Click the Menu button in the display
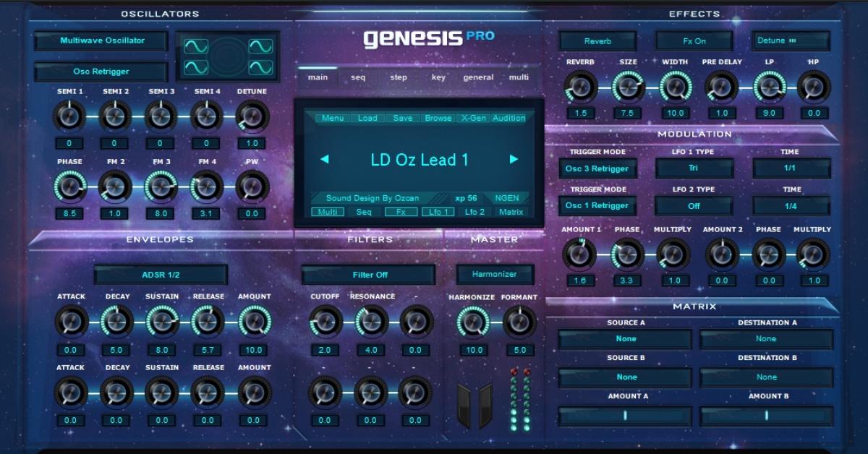The height and width of the screenshot is (454, 868). click(333, 118)
